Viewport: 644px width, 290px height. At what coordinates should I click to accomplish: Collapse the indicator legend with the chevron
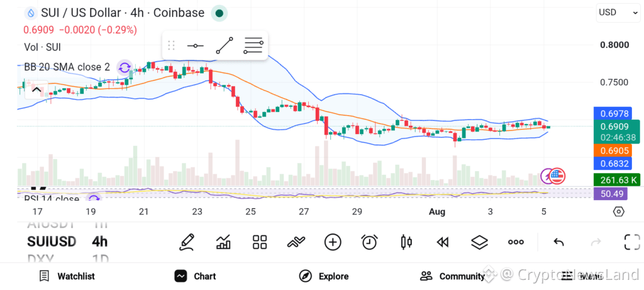(36, 89)
